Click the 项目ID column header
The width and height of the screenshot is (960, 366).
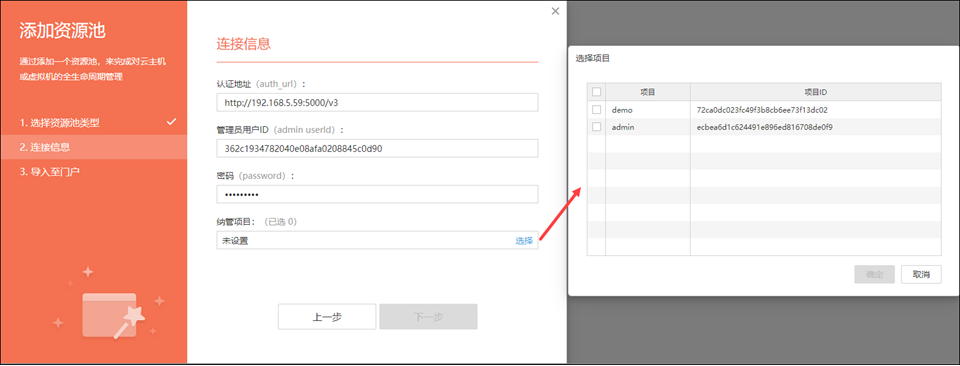816,92
